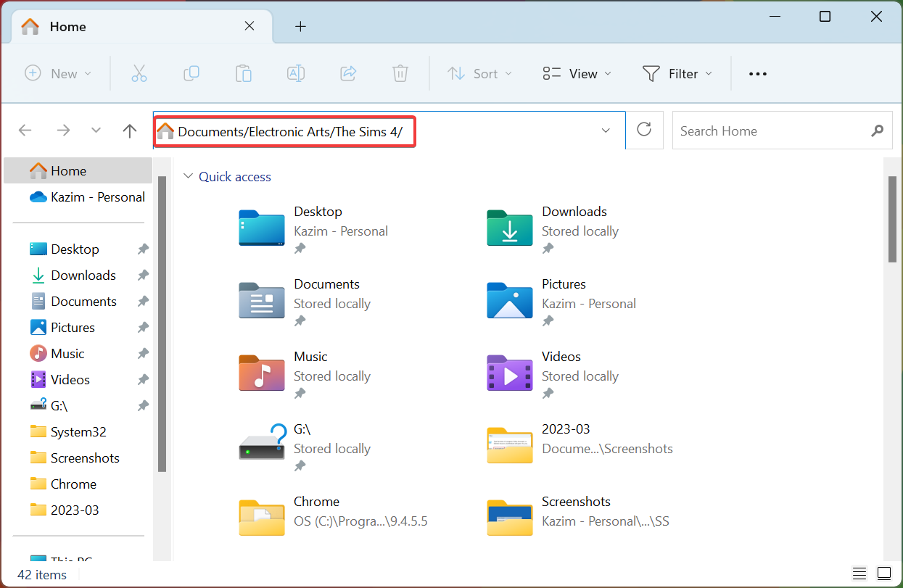Open the See more three-dots menu
Viewport: 903px width, 588px height.
pyautogui.click(x=758, y=73)
